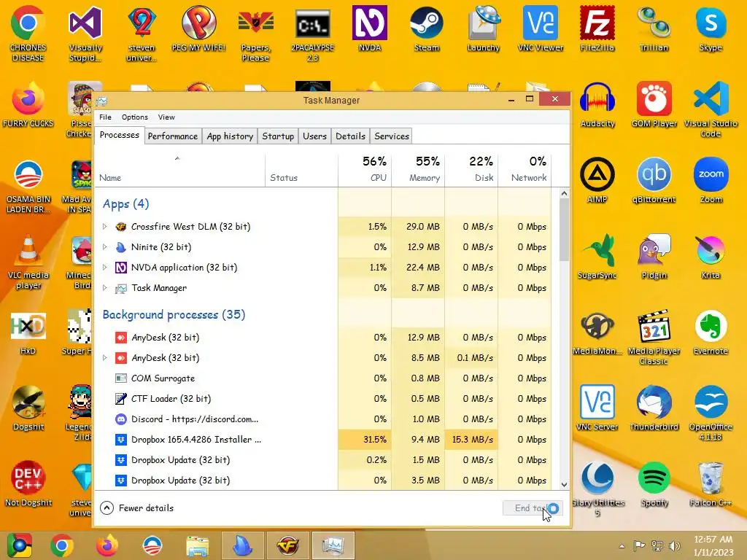The image size is (747, 560).
Task: Collapse with the Fewer details arrow
Action: [107, 508]
